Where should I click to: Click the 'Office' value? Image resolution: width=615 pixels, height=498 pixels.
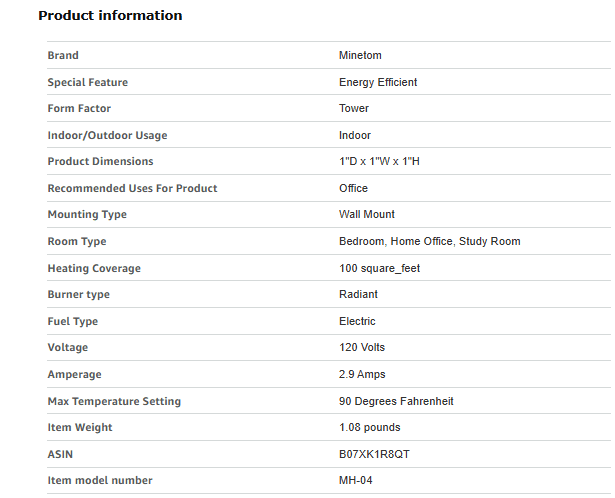[353, 188]
